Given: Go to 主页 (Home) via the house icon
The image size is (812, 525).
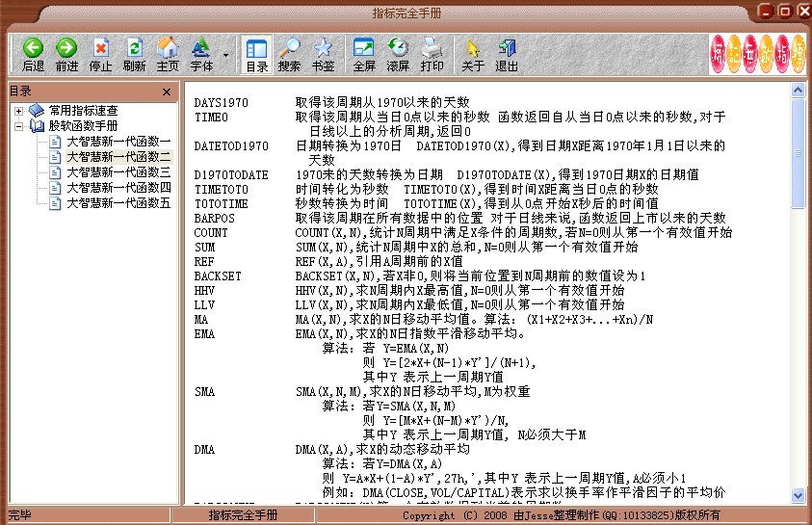Looking at the screenshot, I should (x=168, y=54).
